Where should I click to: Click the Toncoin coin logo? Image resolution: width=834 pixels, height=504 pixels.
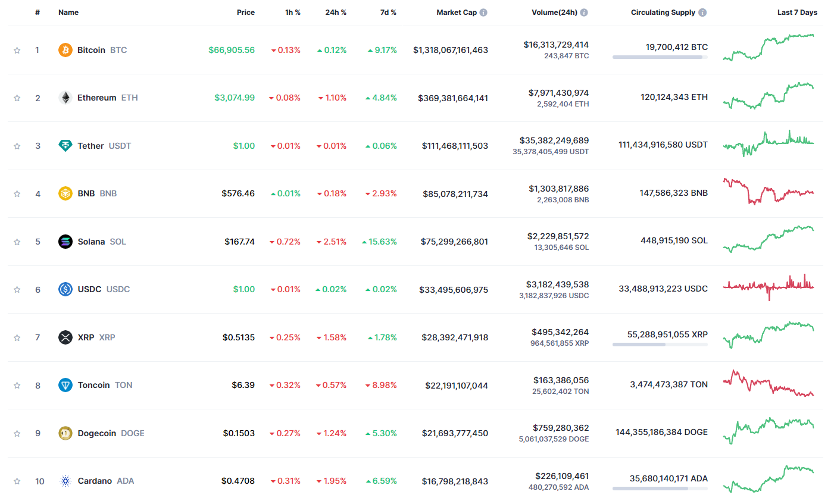click(65, 385)
